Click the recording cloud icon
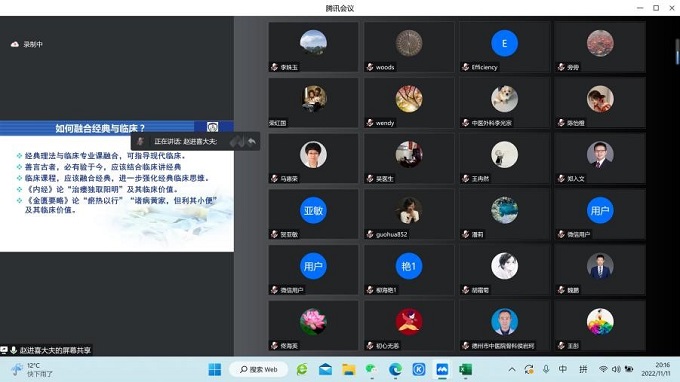This screenshot has height=382, width=680. click(14, 44)
